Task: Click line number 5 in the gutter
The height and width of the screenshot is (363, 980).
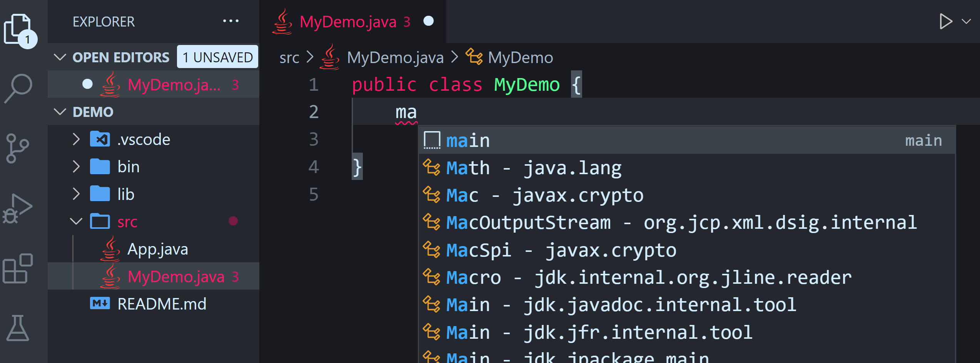Action: (314, 194)
